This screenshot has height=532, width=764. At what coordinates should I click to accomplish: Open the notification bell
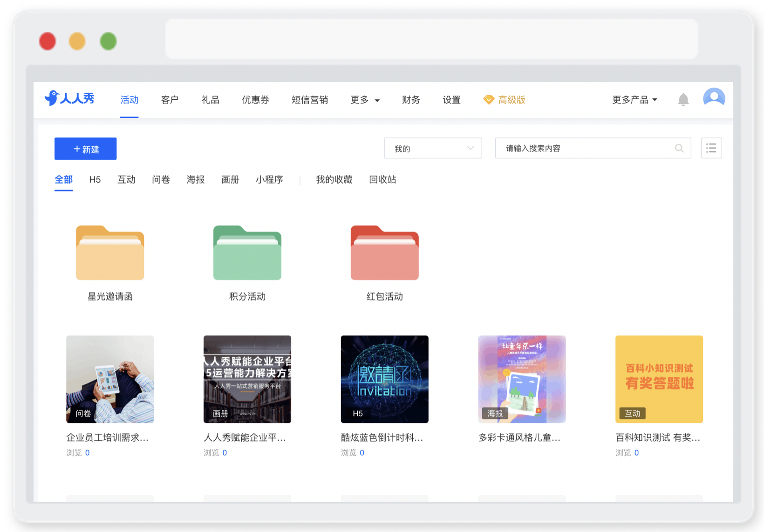coord(683,100)
